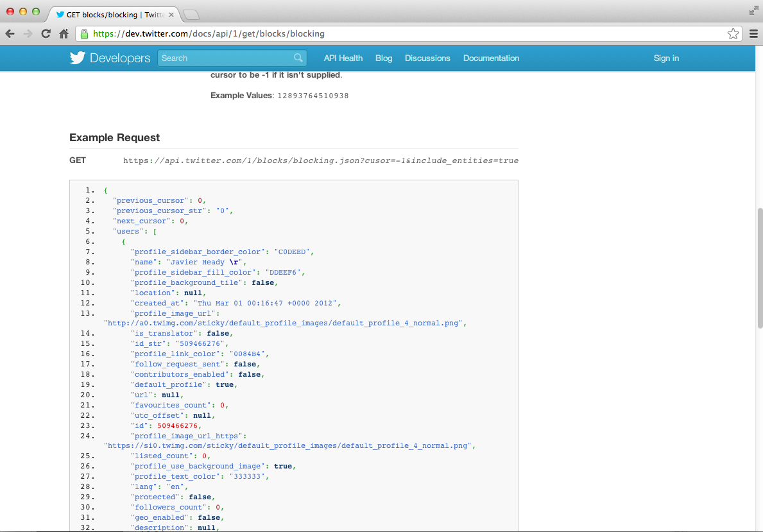This screenshot has width=763, height=532.
Task: Click the green SSL padlock icon
Action: pyautogui.click(x=84, y=33)
